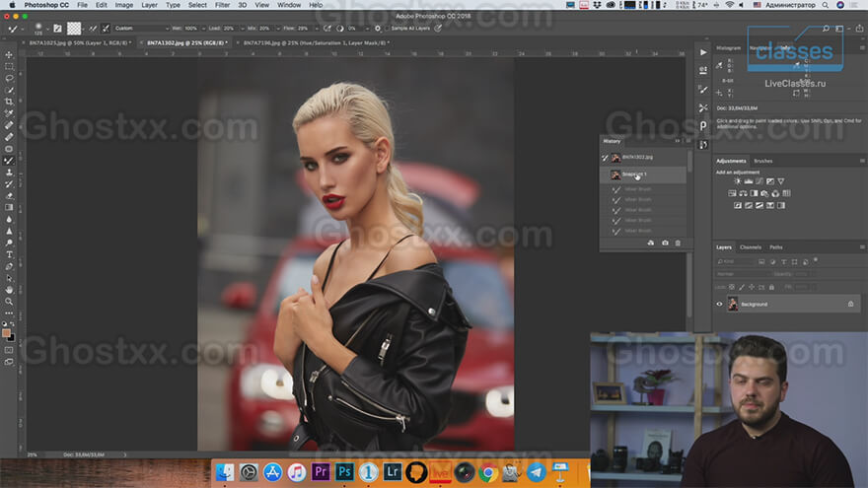The height and width of the screenshot is (488, 868).
Task: Toggle lock transparent pixels in Layers
Action: click(x=732, y=287)
